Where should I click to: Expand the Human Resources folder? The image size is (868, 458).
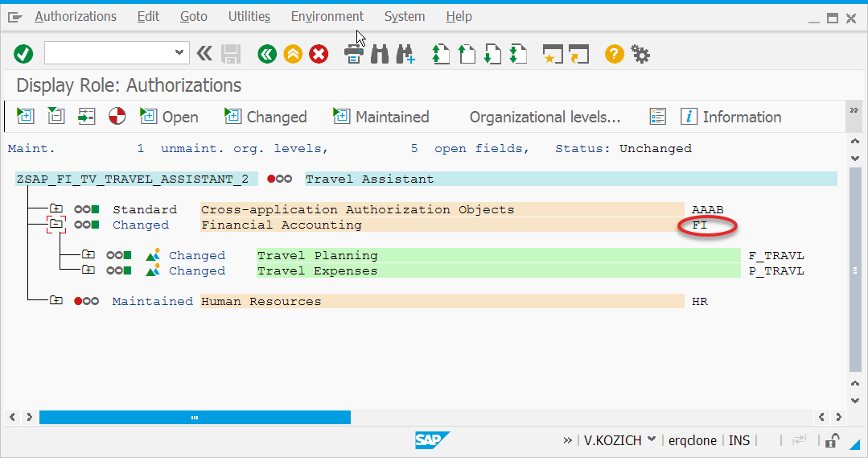(x=56, y=301)
